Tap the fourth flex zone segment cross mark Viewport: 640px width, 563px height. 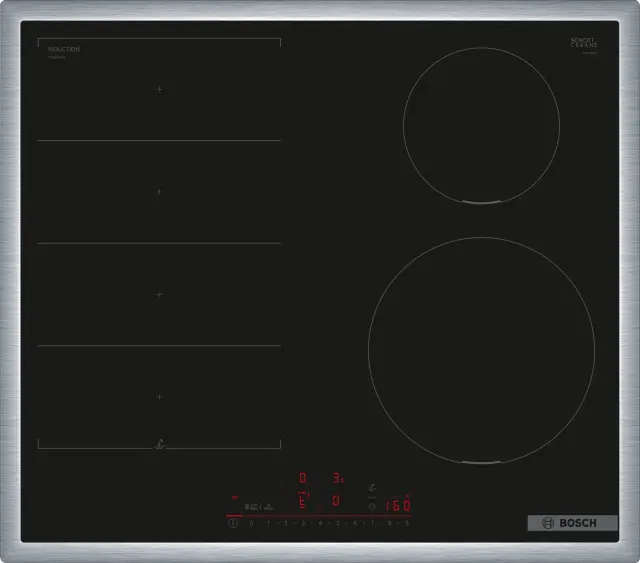[159, 396]
